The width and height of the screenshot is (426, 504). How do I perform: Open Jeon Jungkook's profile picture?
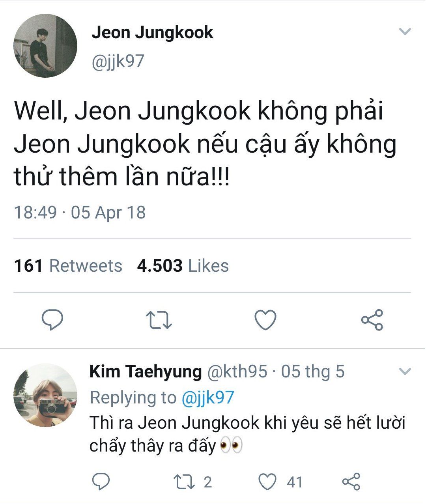[x=45, y=46]
